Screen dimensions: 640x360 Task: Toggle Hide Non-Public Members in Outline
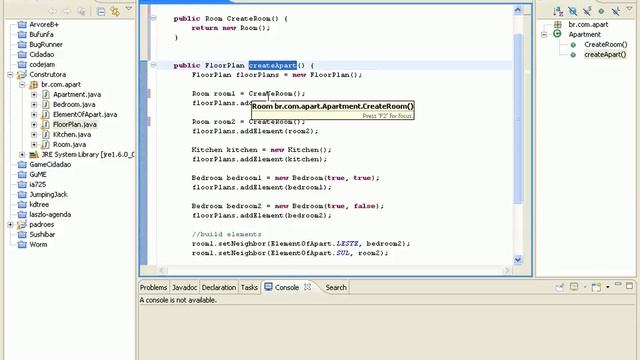(x=601, y=11)
